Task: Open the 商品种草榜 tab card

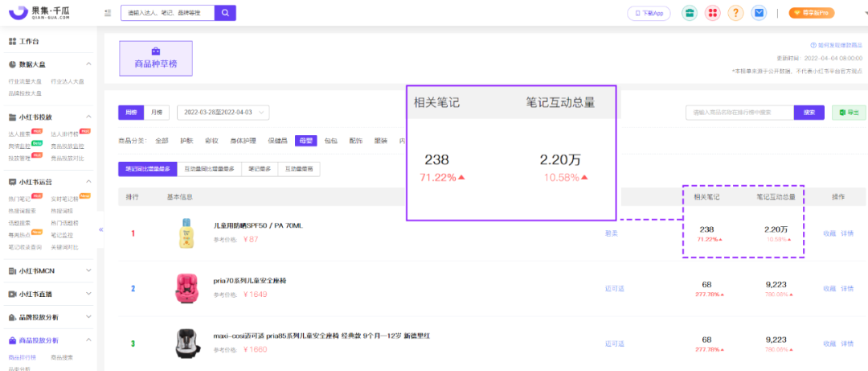Action: click(x=155, y=58)
